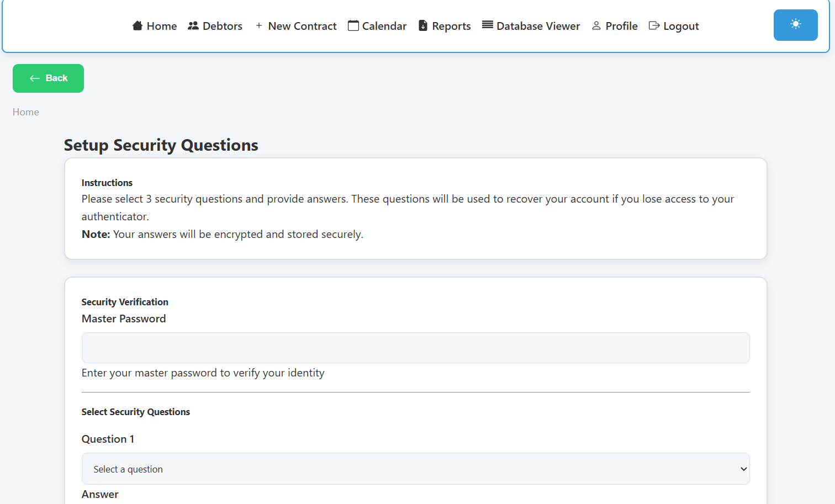
Task: Click the Answer label under Question 1
Action: tap(100, 494)
